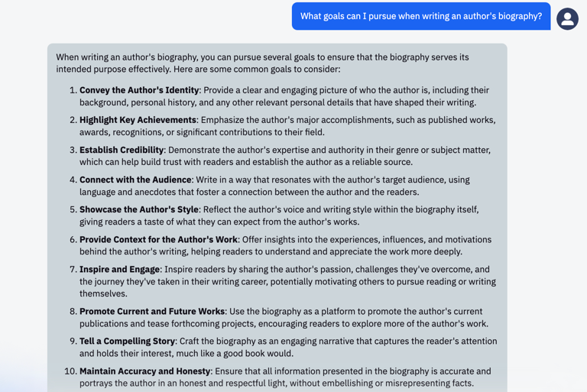
Task: Select the 'Showcase the Author's Style' heading
Action: [139, 209]
